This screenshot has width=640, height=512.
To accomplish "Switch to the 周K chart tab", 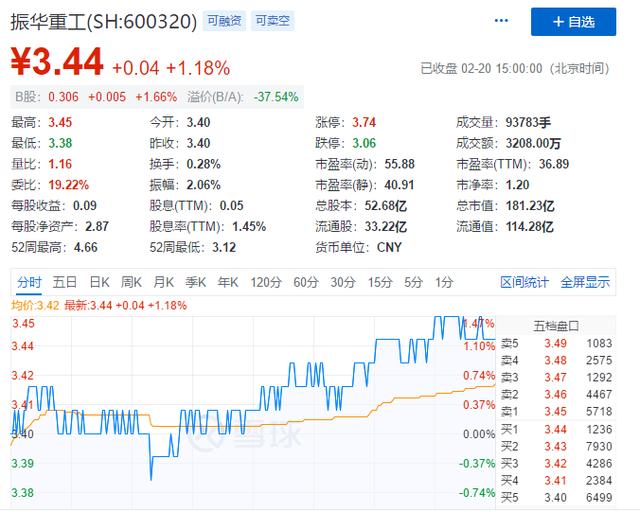I will click(x=131, y=282).
